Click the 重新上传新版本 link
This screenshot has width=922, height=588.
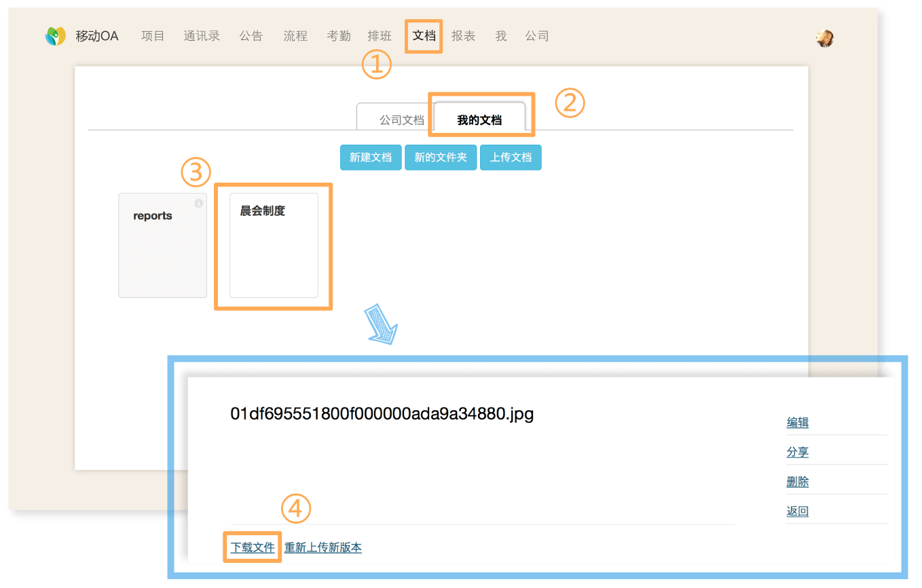pos(323,547)
